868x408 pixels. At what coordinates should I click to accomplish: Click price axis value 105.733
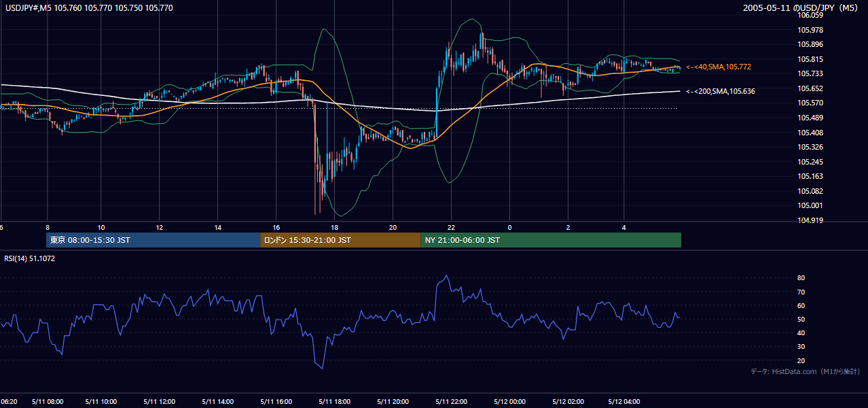(810, 73)
